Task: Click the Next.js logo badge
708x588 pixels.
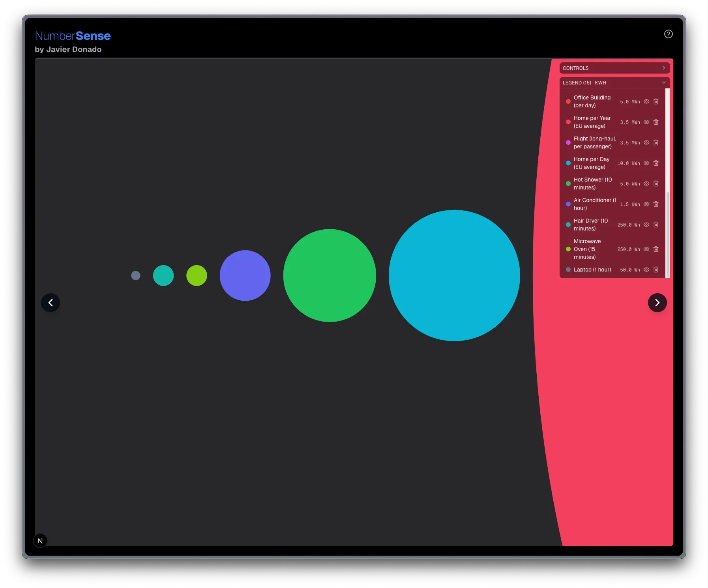Action: point(40,541)
